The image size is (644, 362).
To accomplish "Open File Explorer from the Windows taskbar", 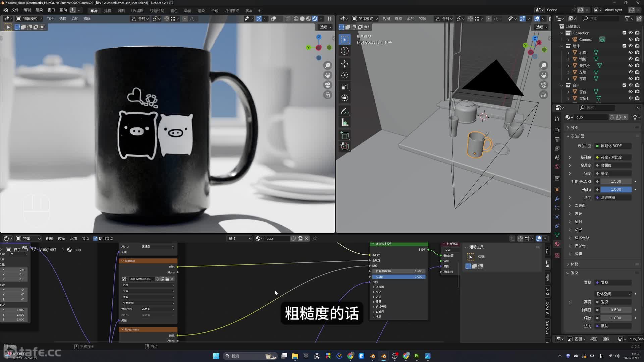I will (295, 356).
